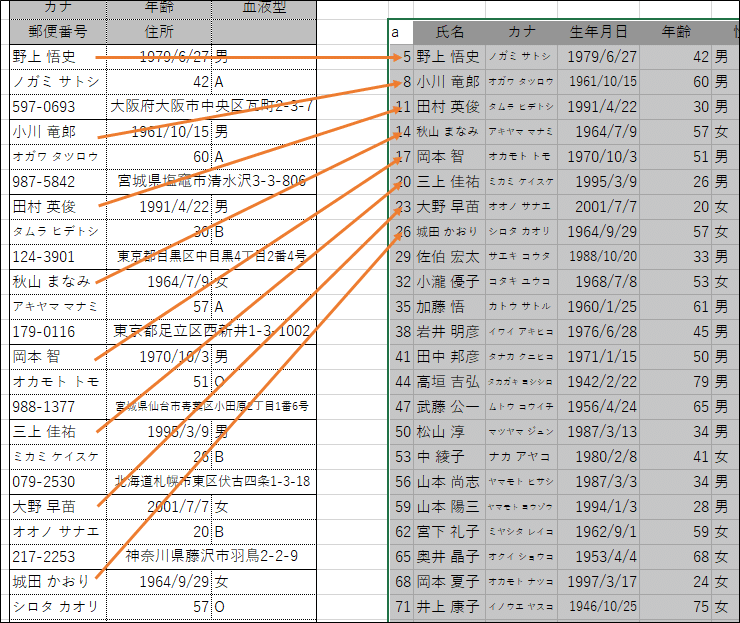The width and height of the screenshot is (740, 623).
Task: Select left table cell オオノ サナエ
Action: tap(58, 532)
